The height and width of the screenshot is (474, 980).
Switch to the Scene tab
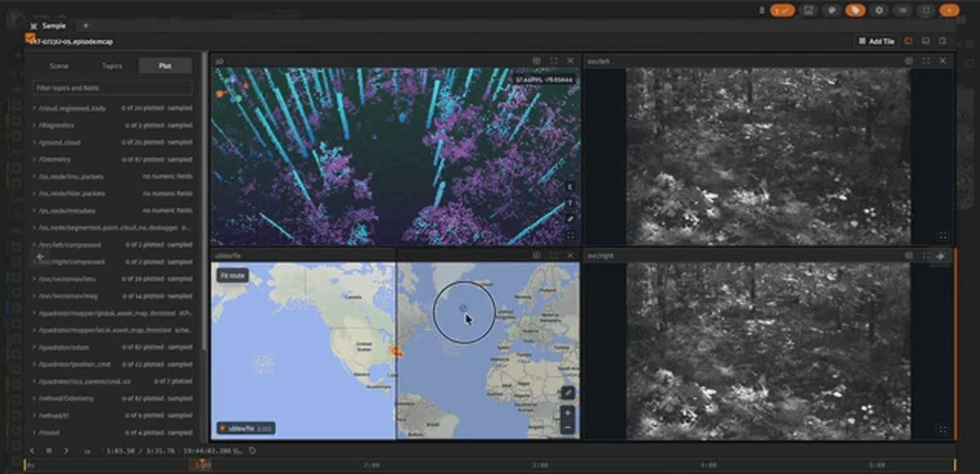click(59, 66)
